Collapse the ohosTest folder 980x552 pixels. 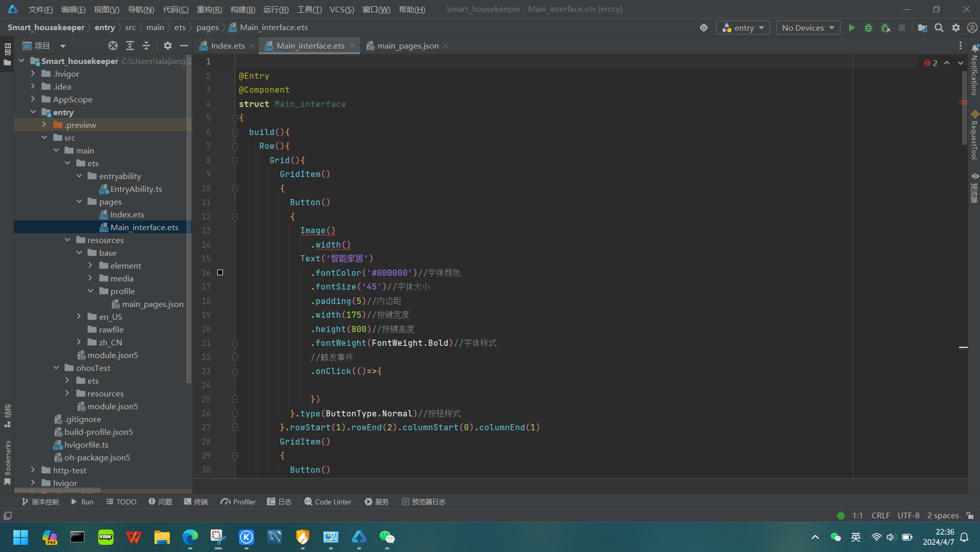click(56, 368)
